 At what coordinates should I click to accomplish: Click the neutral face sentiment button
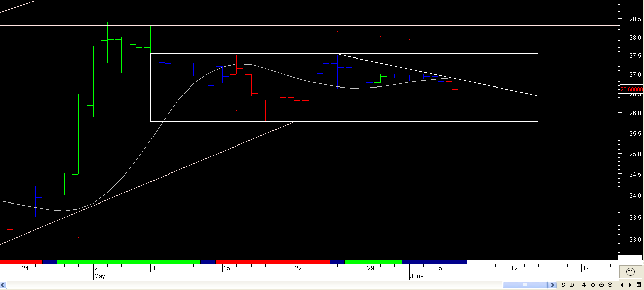(x=630, y=272)
